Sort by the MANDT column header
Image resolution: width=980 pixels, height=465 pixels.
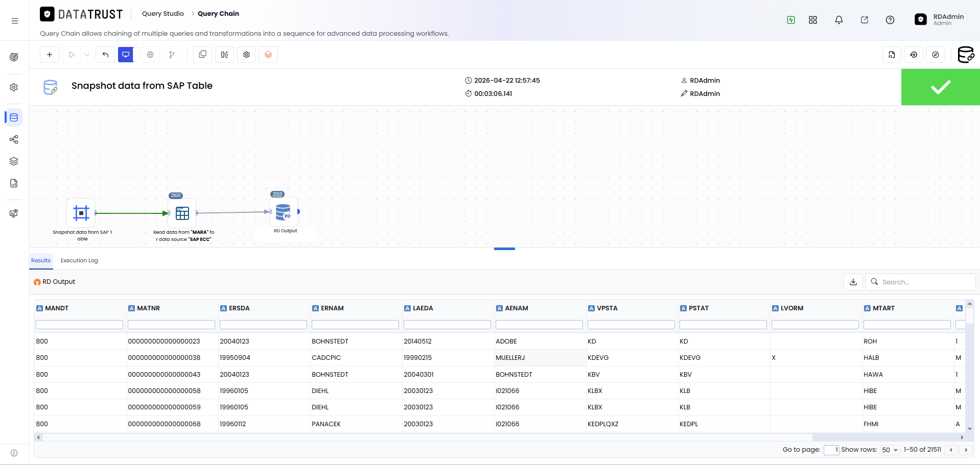click(57, 308)
